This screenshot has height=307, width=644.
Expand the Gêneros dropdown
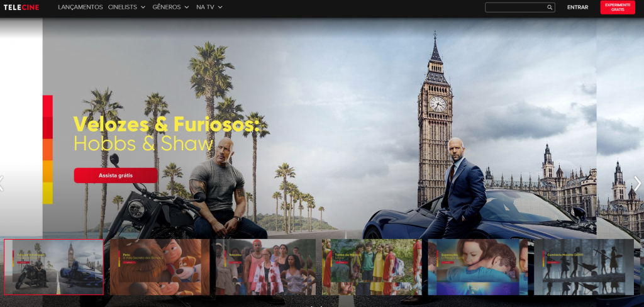tap(170, 7)
